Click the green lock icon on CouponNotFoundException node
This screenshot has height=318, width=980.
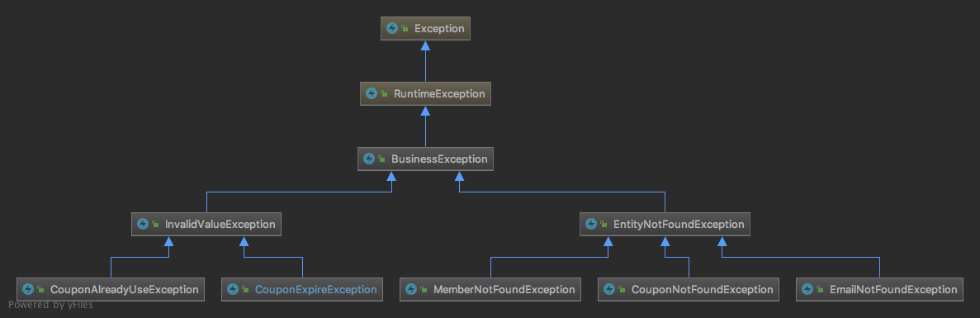coord(623,290)
